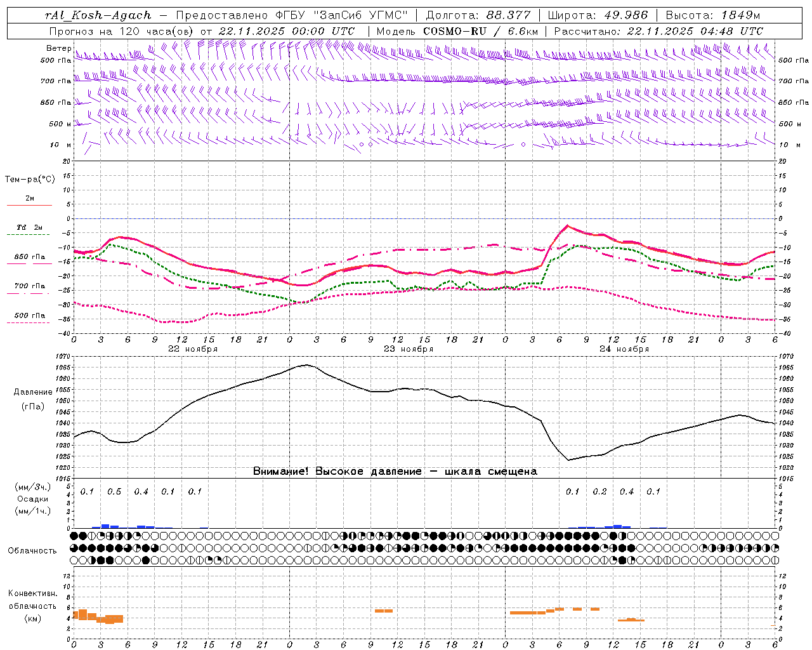Image resolution: width=812 pixels, height=650 pixels.
Task: Click the longitude value Долгота: 88.377
Action: 477,15
